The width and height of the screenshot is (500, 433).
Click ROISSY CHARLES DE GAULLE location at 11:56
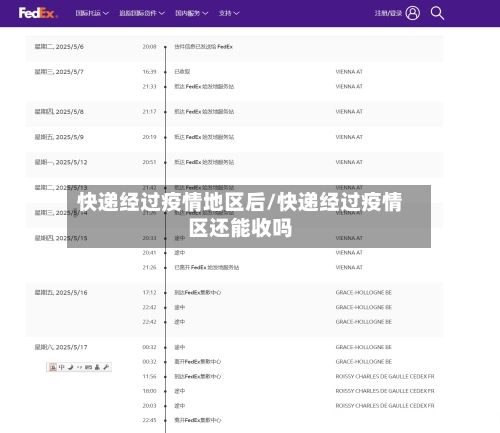(x=385, y=376)
